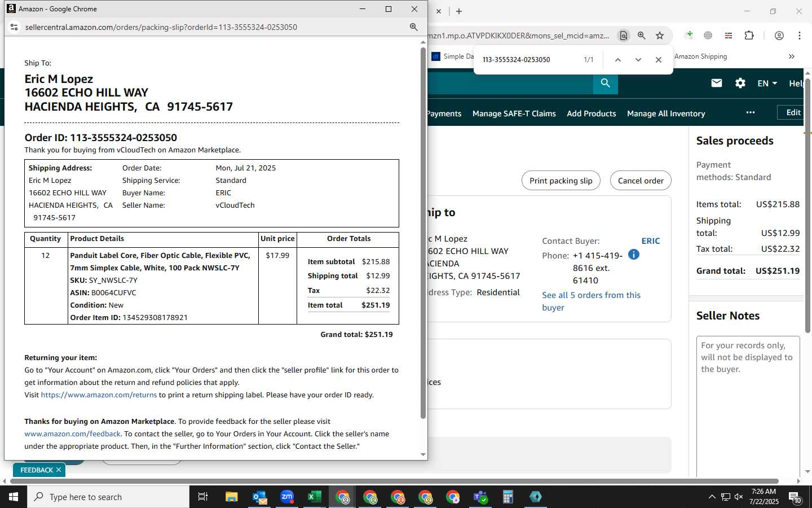
Task: Click the Print packing slip button
Action: [561, 181]
